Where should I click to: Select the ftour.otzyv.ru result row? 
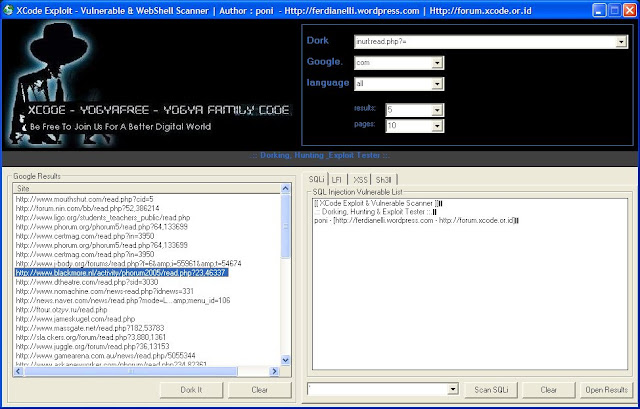62,309
